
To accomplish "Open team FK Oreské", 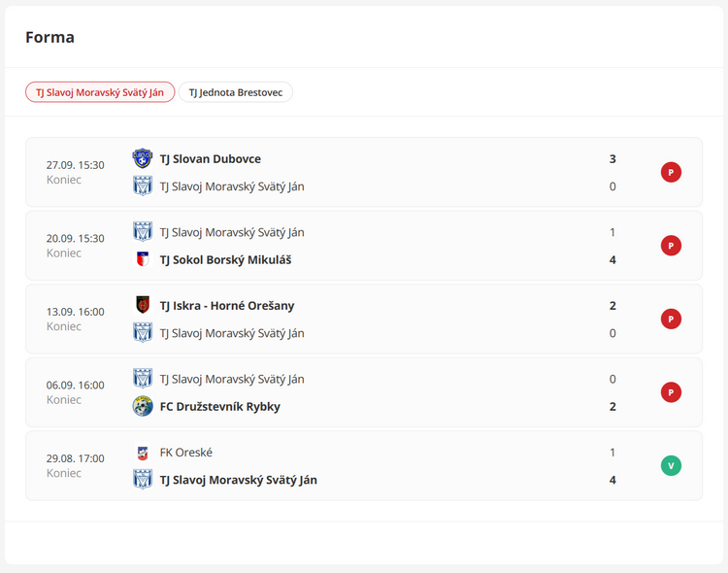I will pos(186,453).
